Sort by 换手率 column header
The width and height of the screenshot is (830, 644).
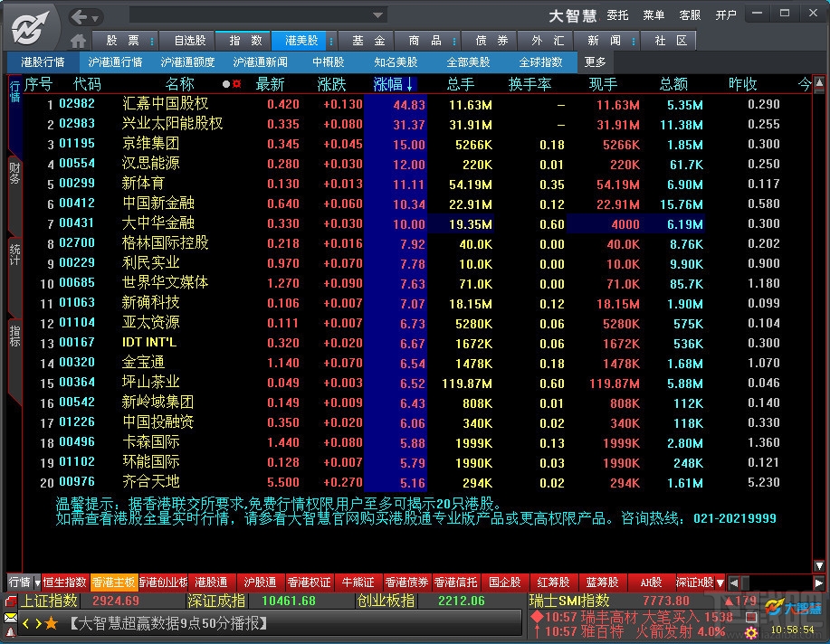click(x=529, y=84)
